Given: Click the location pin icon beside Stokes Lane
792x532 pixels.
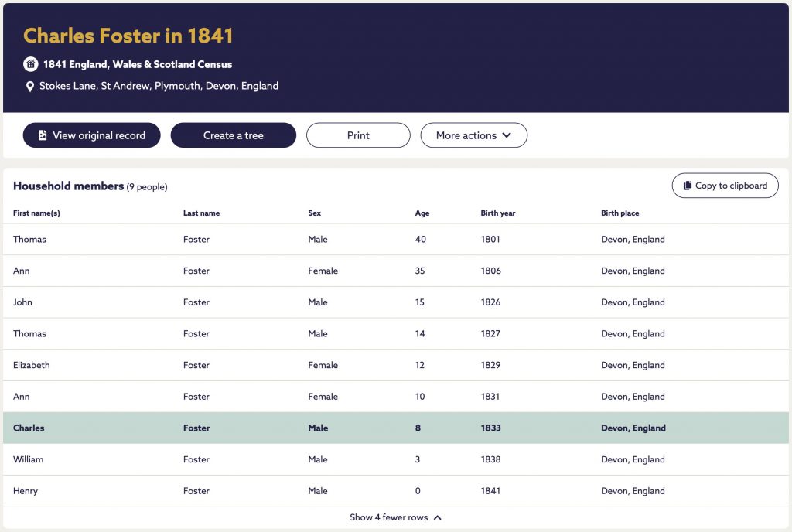Looking at the screenshot, I should click(30, 87).
